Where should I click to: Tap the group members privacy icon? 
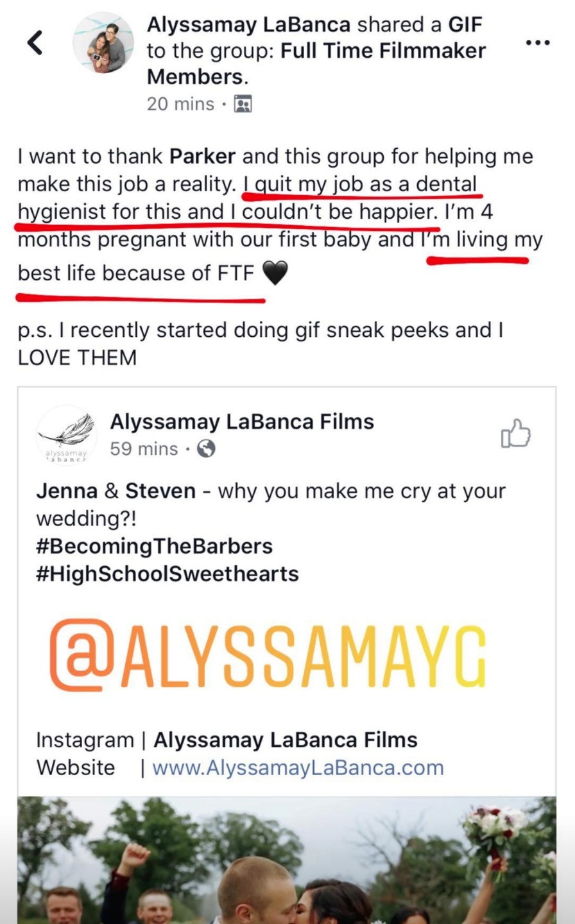243,104
